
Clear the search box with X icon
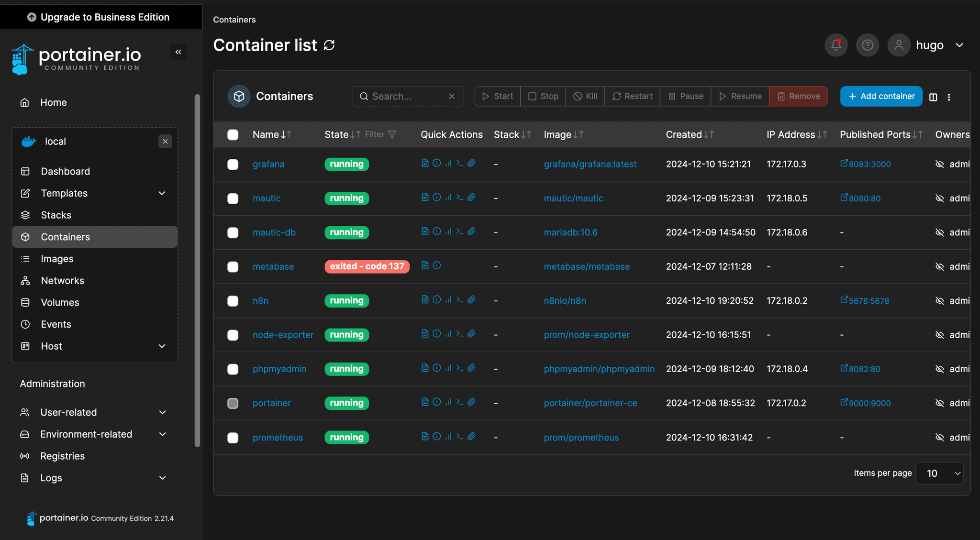tap(452, 96)
